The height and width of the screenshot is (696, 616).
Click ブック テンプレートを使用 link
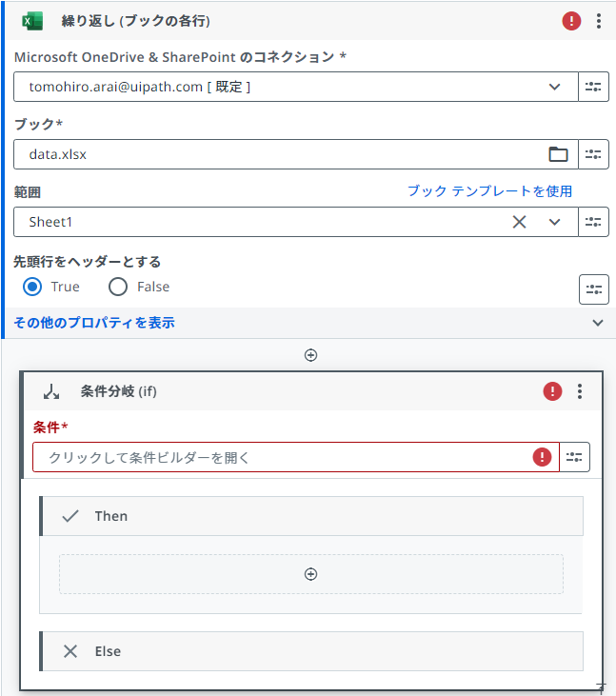[x=489, y=190]
